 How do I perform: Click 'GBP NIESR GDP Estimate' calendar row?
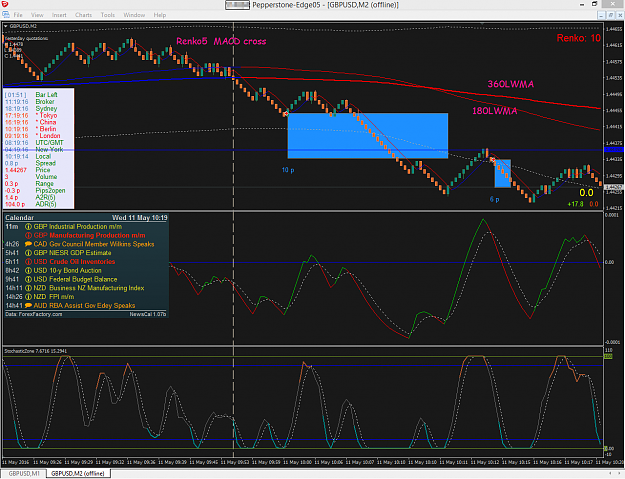[86, 253]
